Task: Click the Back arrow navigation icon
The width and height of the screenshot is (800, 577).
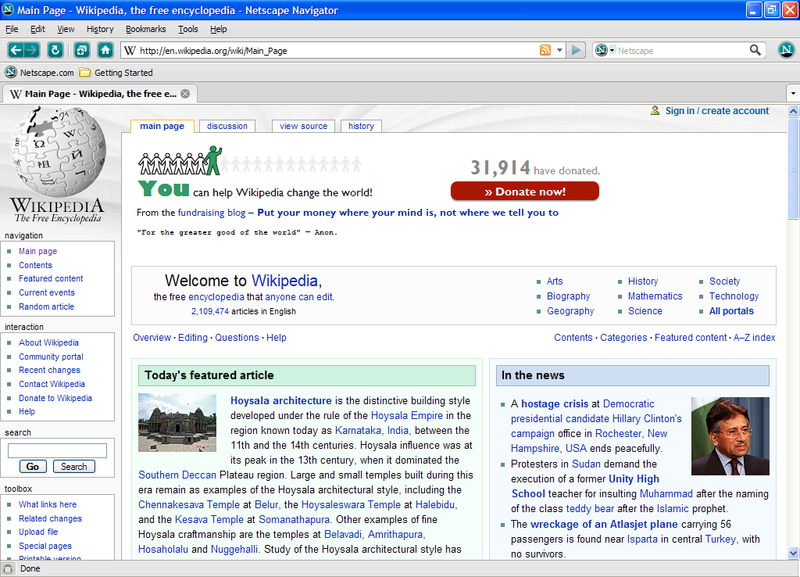Action: coord(16,50)
